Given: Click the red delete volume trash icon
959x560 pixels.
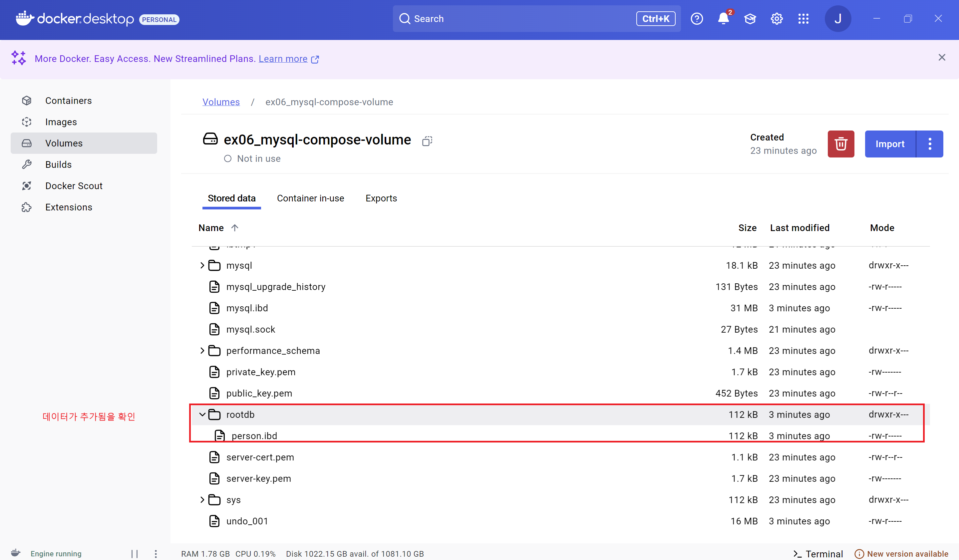Looking at the screenshot, I should 840,144.
